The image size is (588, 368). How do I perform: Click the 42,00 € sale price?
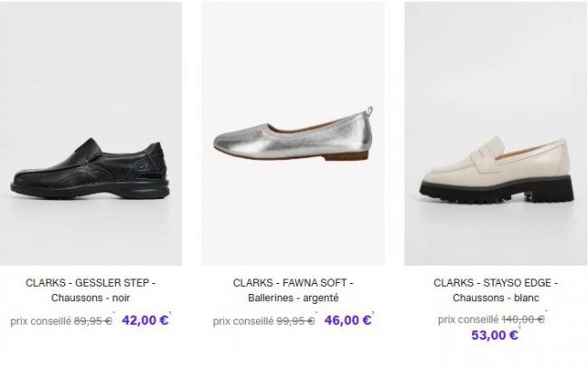[x=144, y=320]
